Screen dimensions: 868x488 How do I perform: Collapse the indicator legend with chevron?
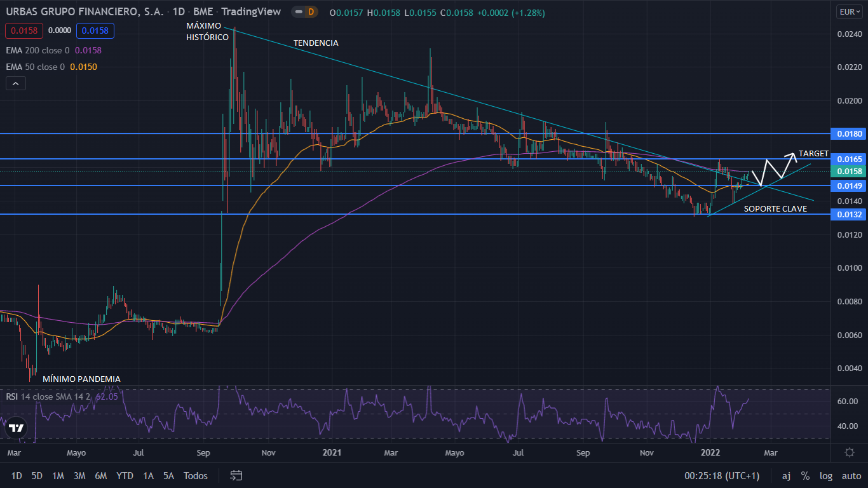click(16, 83)
